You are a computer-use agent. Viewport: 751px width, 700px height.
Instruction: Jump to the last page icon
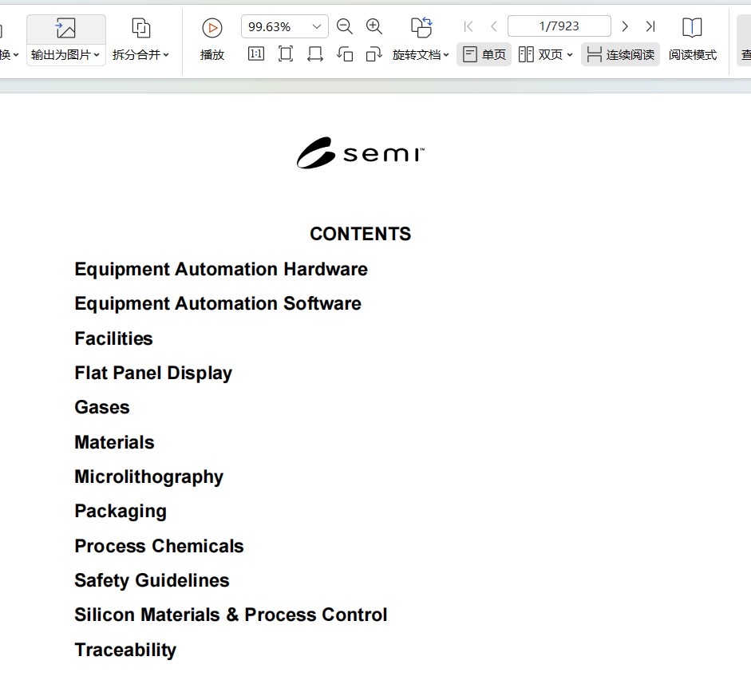[650, 26]
